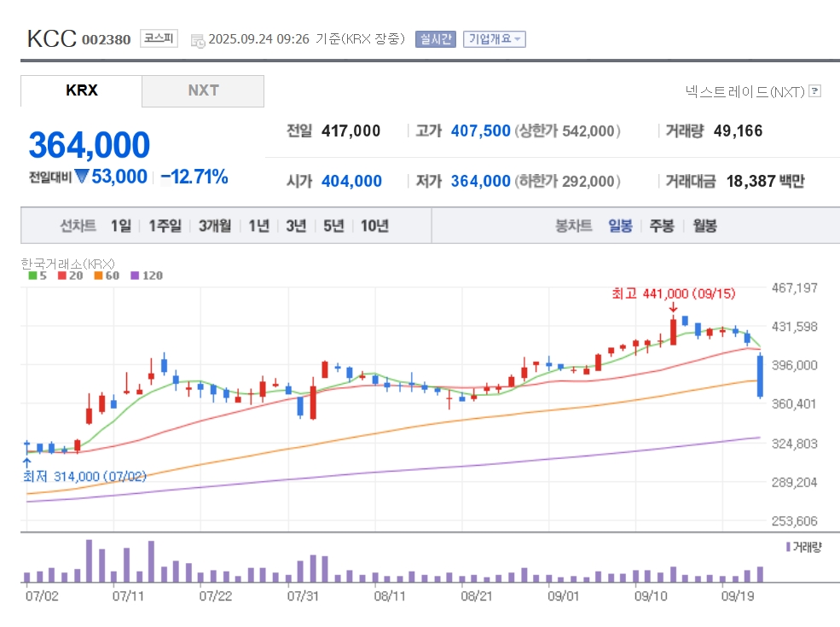The width and height of the screenshot is (840, 627).
Task: Click the trading value 18,387 백만
Action: (x=766, y=181)
